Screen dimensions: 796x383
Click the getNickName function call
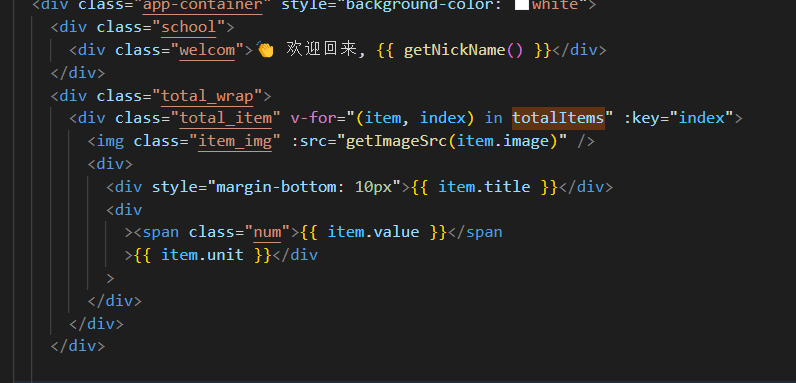[463, 50]
